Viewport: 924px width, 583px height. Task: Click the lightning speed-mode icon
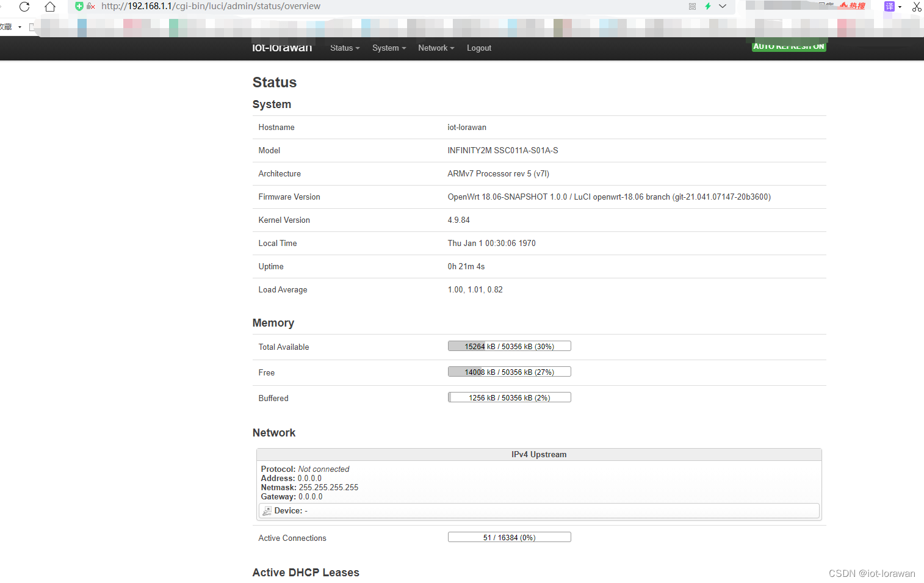(x=707, y=6)
